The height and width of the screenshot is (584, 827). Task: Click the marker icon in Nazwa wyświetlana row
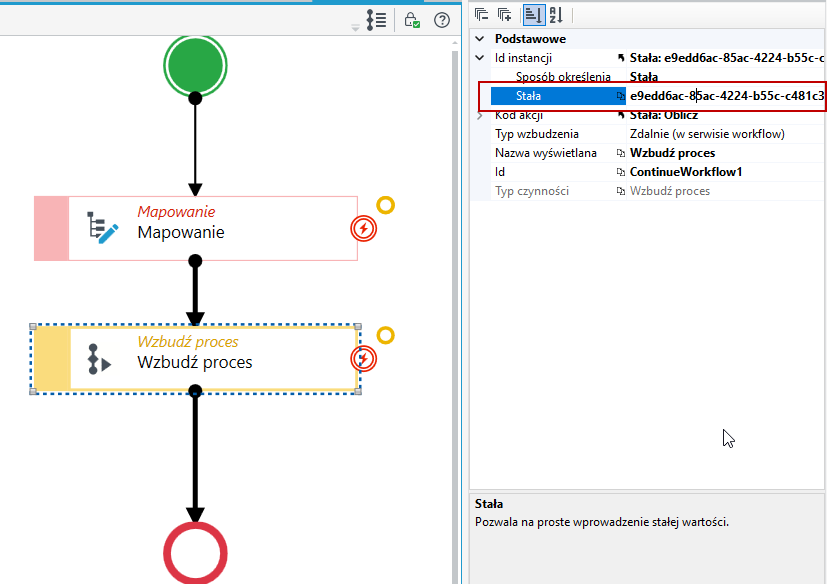click(x=621, y=153)
